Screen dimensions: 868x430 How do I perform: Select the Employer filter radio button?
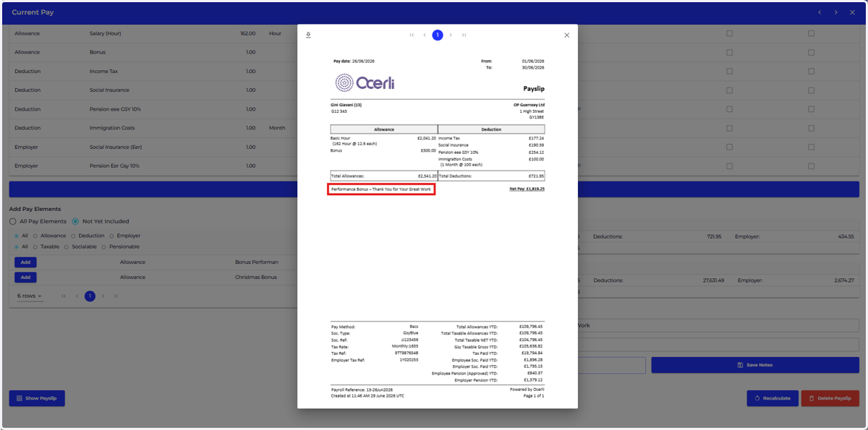point(111,236)
